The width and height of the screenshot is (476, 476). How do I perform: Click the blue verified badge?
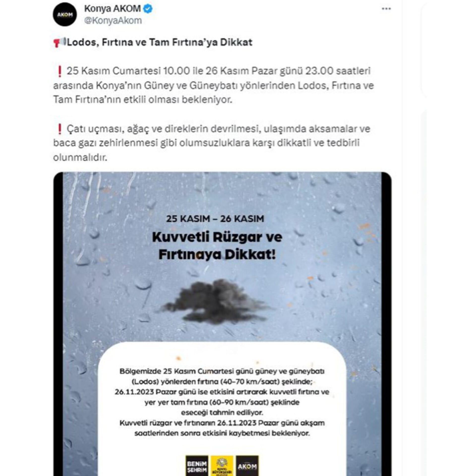148,9
